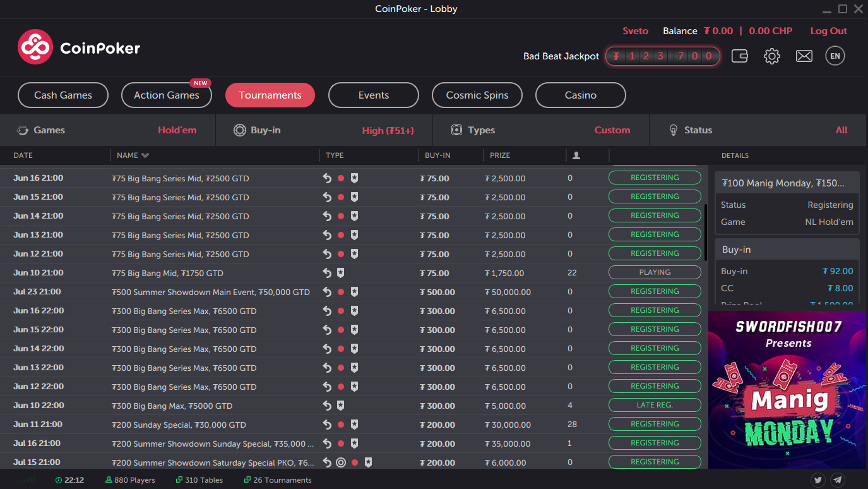This screenshot has width=868, height=489.
Task: Open the Cosmic Spins tab
Action: [x=477, y=95]
